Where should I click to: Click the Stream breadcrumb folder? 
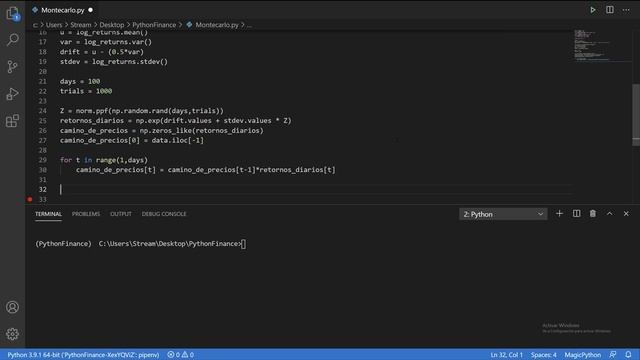pyautogui.click(x=81, y=25)
